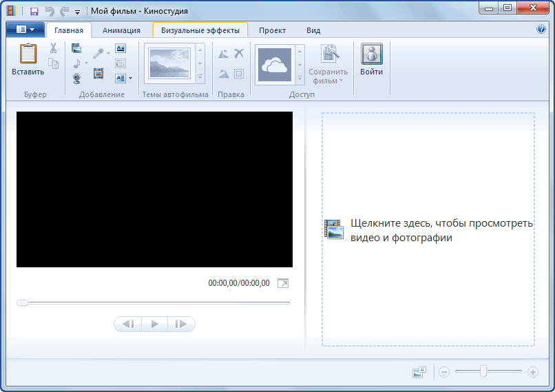This screenshot has width=555, height=392.
Task: Click the Cut scissors icon
Action: point(54,48)
